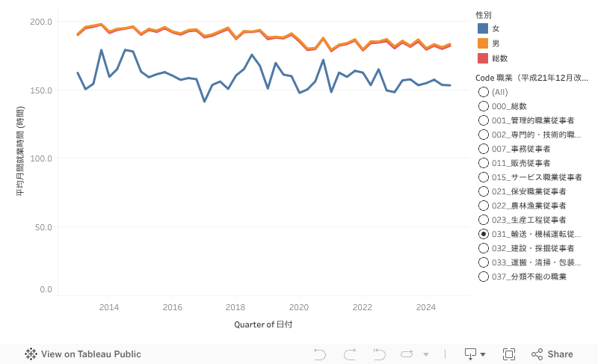The width and height of the screenshot is (598, 364).
Task: Enter full screen mode
Action: (509, 354)
